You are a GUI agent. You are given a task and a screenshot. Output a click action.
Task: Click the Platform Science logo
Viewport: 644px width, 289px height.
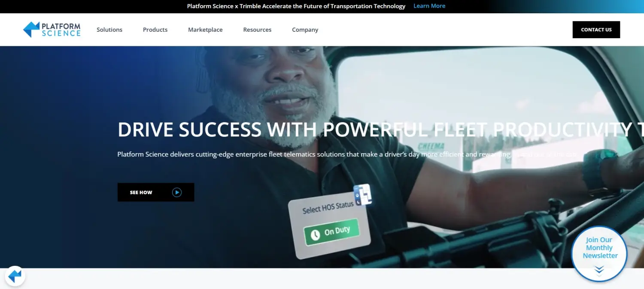[52, 29]
